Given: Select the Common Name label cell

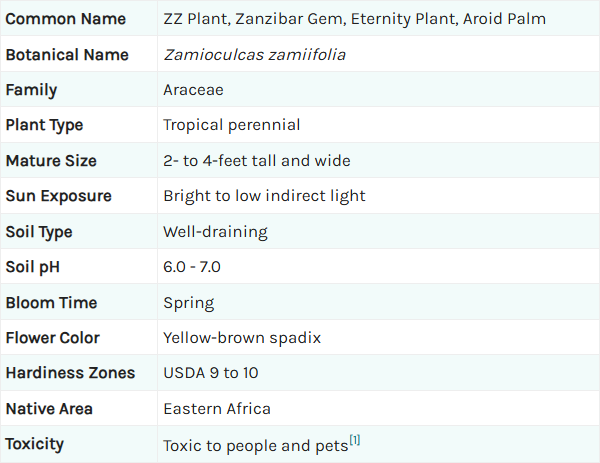Looking at the screenshot, I should point(79,18).
